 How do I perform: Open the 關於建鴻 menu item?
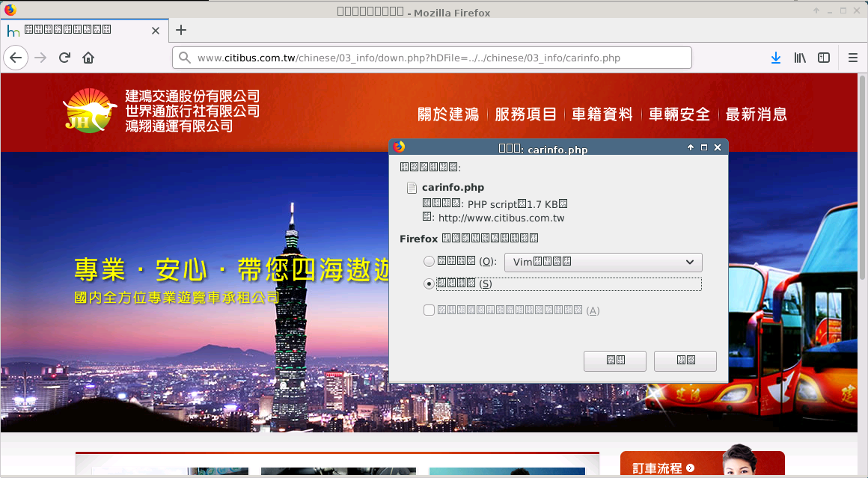point(447,114)
